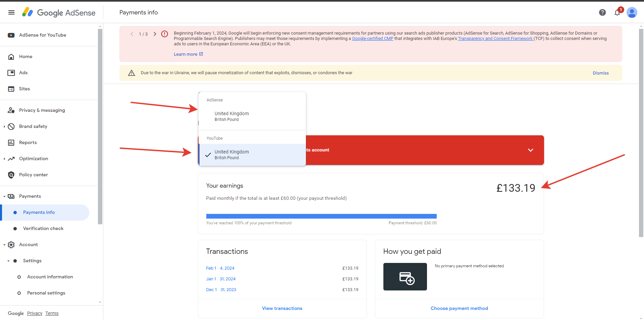Screen dimensions: 644x320
Task: Open the Privacy footer link
Action: tap(35, 313)
